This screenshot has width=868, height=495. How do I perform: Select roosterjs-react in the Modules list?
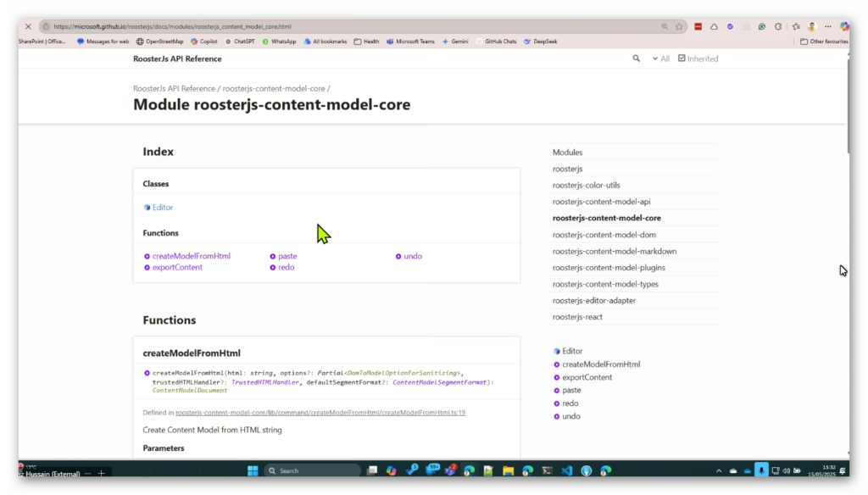[579, 317]
